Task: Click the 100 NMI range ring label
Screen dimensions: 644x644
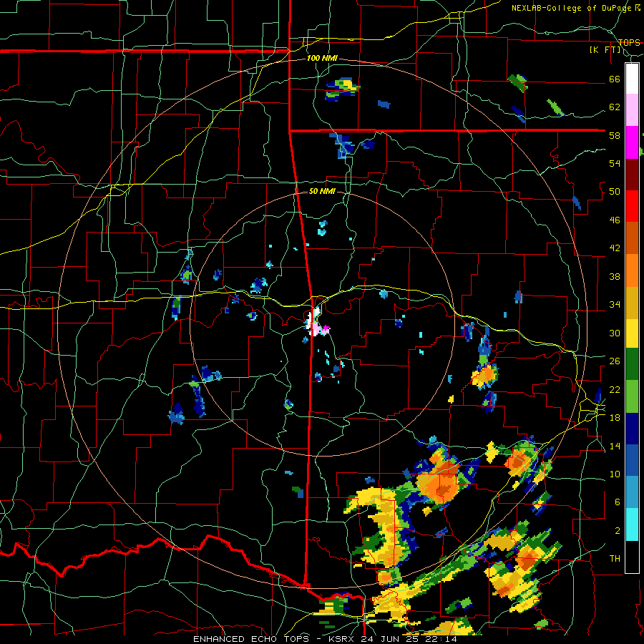Action: 322,59
